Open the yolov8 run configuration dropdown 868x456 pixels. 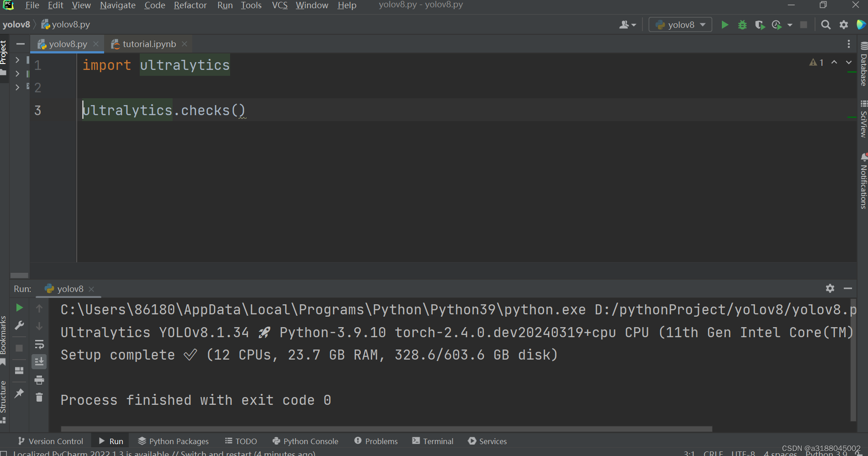click(x=680, y=25)
